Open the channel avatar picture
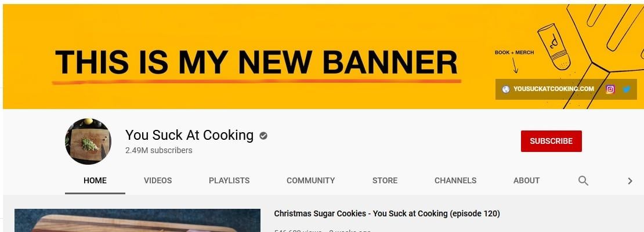Image resolution: width=644 pixels, height=232 pixels. 88,142
